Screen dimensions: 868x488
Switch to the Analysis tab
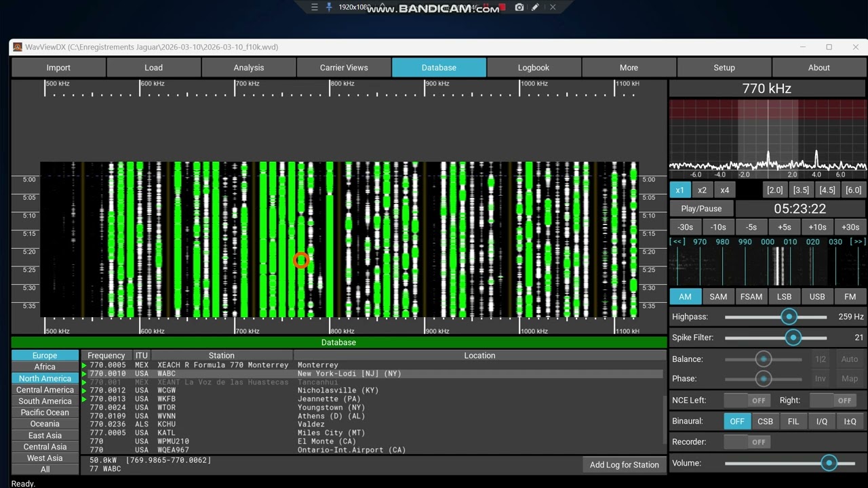tap(249, 68)
